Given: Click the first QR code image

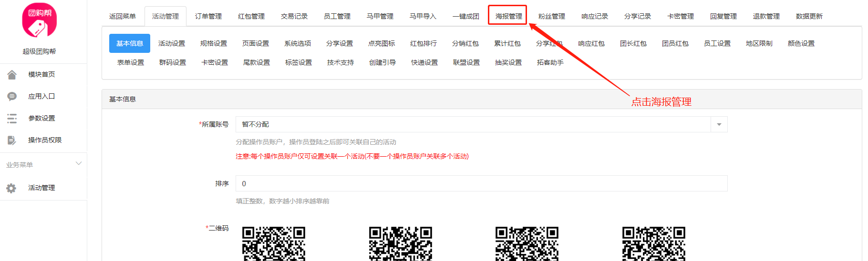Looking at the screenshot, I should coord(274,243).
